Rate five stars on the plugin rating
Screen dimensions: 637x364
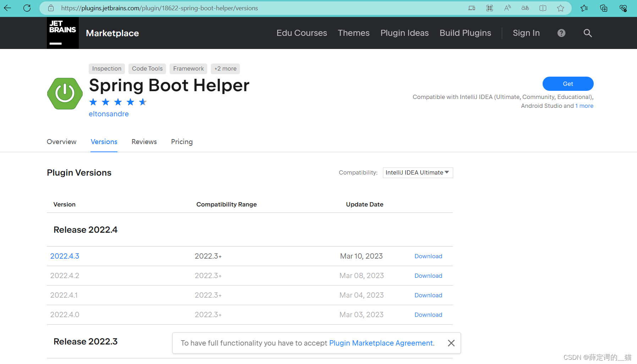143,102
